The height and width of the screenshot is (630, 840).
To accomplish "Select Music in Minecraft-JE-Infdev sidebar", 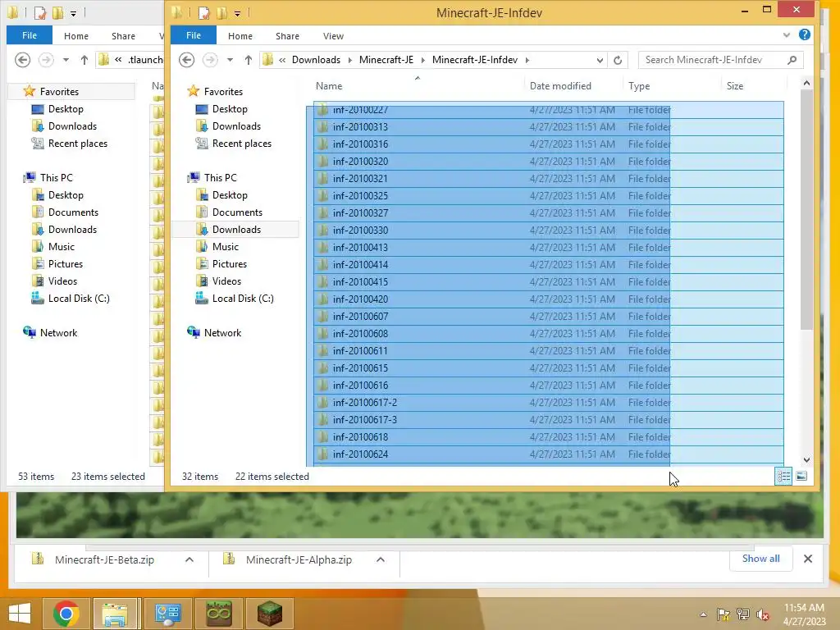I will tap(225, 246).
